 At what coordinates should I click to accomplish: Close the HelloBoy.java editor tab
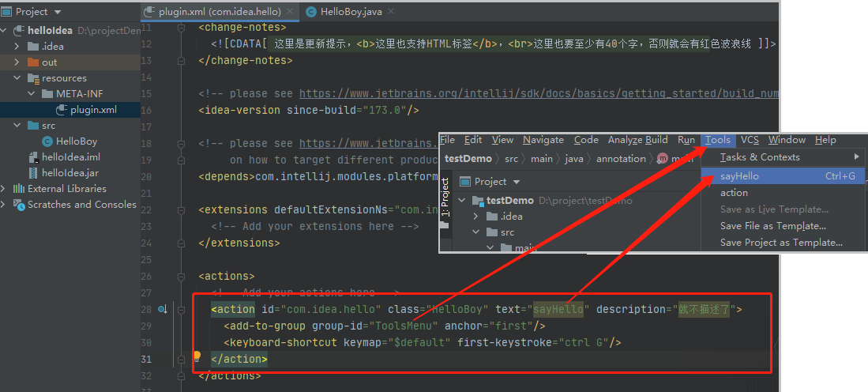click(392, 12)
